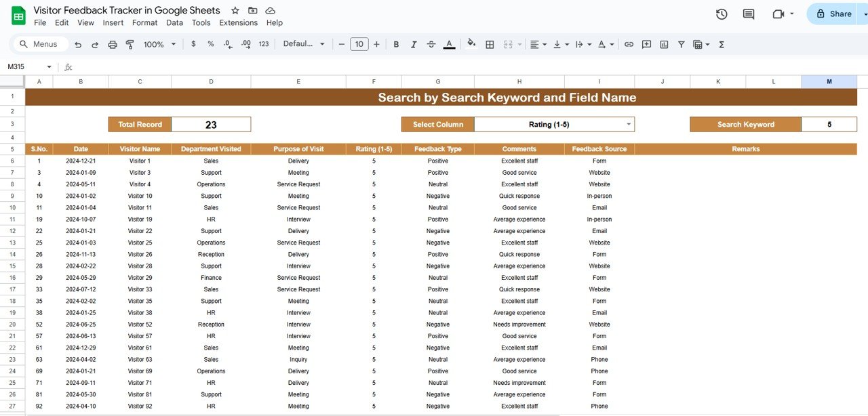Open the borders menu
This screenshot has width=868, height=416.
coord(490,44)
